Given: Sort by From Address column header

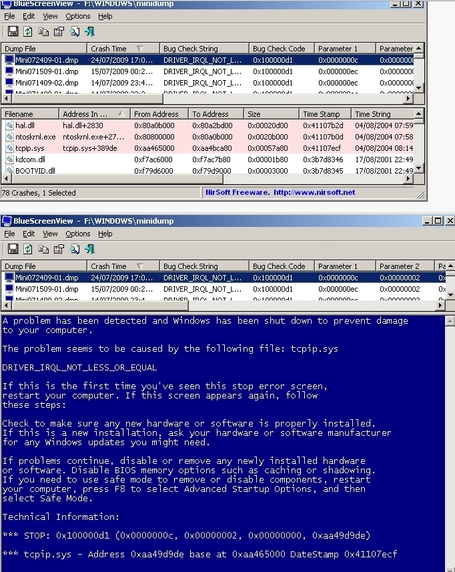Looking at the screenshot, I should tap(159, 114).
